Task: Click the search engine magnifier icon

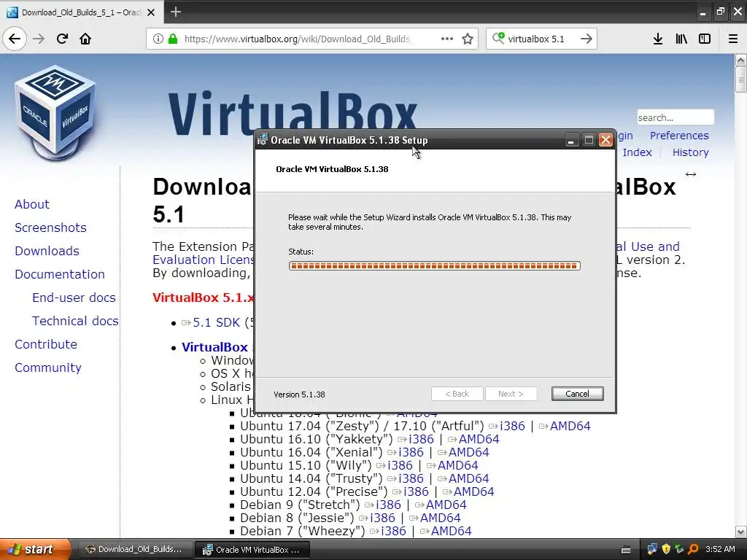Action: [x=498, y=38]
